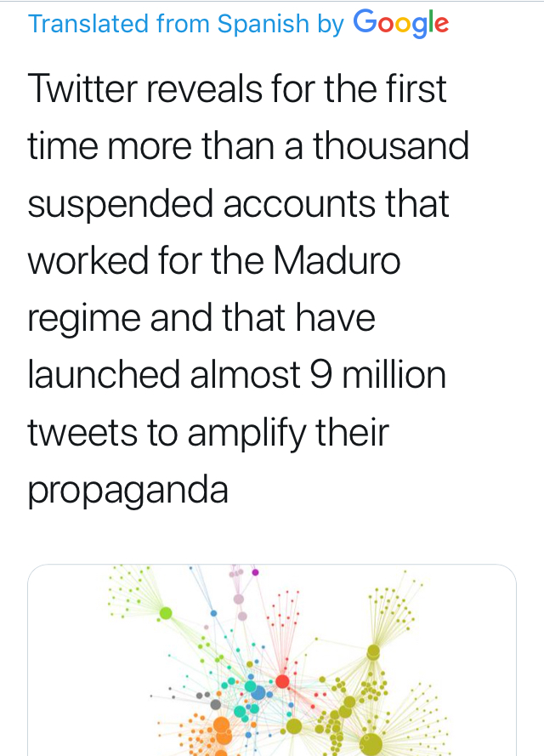The height and width of the screenshot is (756, 544).
Task: Click the word 'Spanish' in translation notice
Action: tap(263, 24)
